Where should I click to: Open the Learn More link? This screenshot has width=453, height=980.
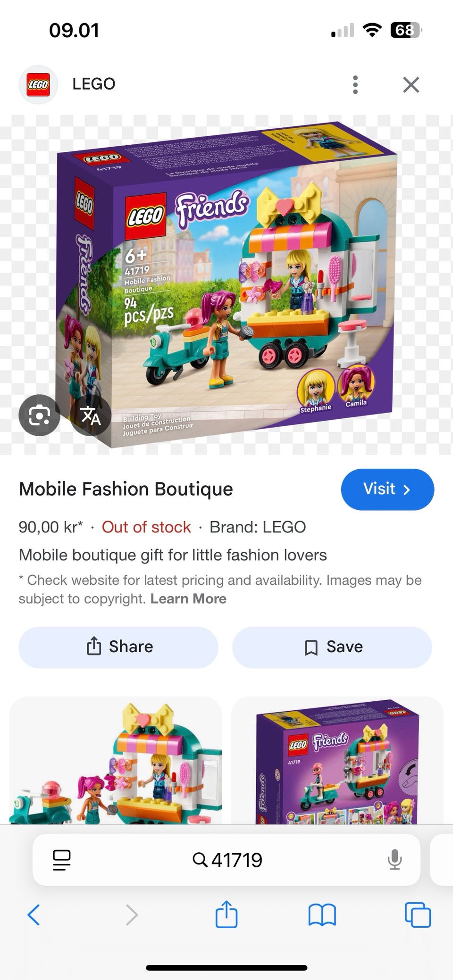pos(188,598)
